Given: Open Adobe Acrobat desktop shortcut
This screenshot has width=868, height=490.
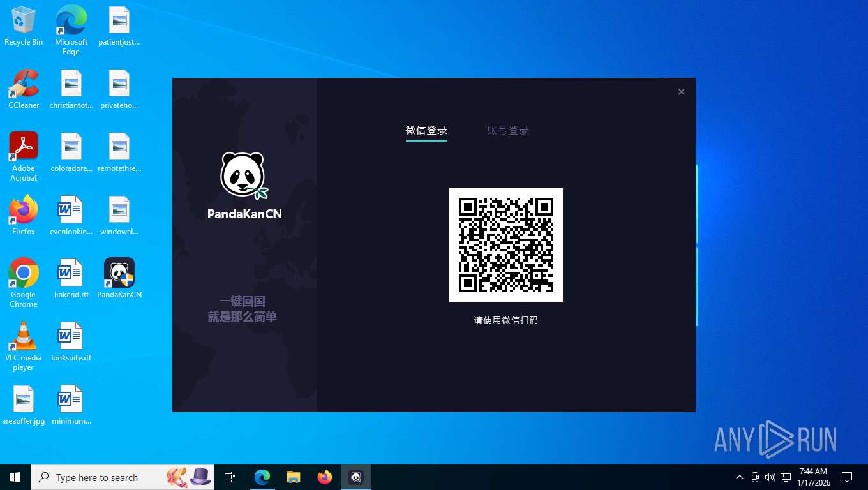Looking at the screenshot, I should pos(24,157).
